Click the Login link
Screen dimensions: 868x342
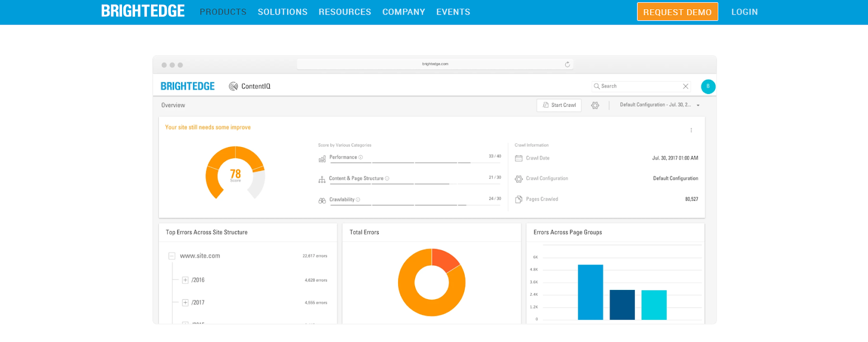click(744, 12)
